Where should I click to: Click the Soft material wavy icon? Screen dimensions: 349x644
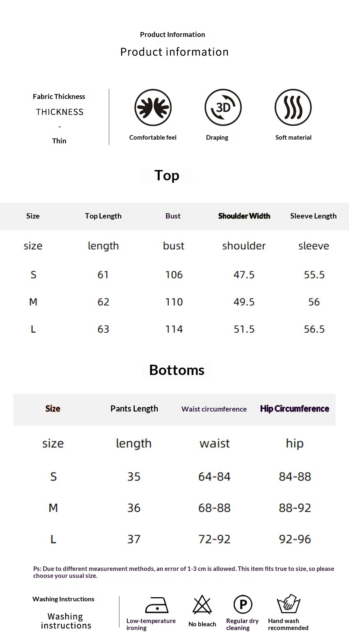(293, 108)
